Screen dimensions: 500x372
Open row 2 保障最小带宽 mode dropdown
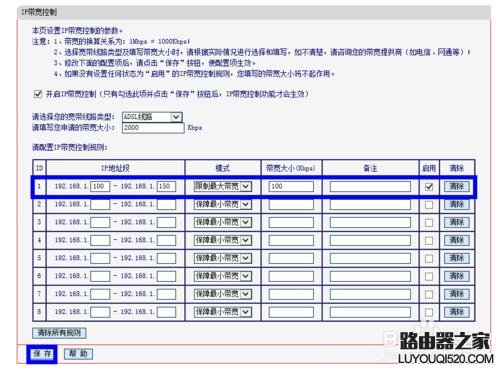[x=222, y=204]
